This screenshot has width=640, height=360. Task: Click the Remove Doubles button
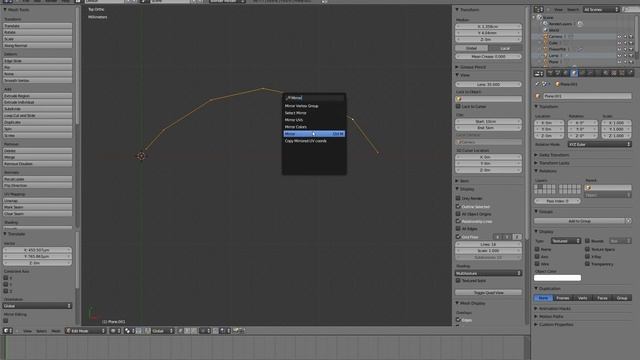point(37,164)
